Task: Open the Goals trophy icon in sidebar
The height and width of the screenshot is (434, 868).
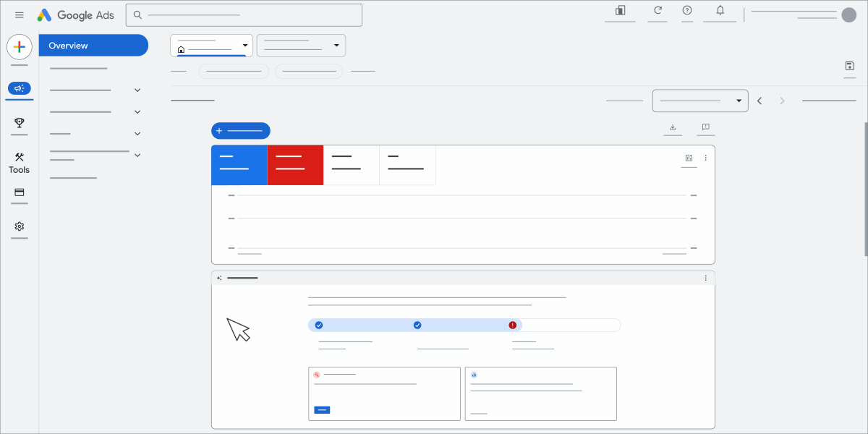Action: [x=19, y=123]
